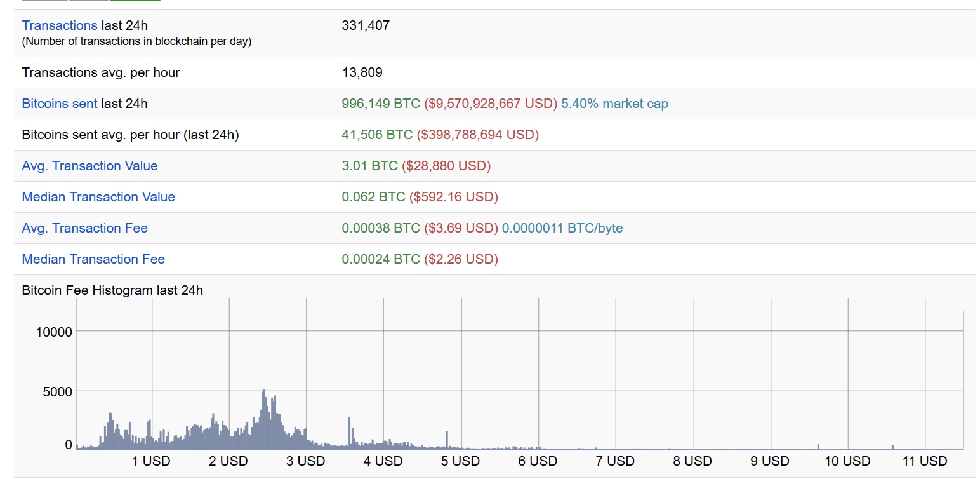Click the 7 USD axis label
Viewport: 980px width, 479px height.
(x=615, y=461)
